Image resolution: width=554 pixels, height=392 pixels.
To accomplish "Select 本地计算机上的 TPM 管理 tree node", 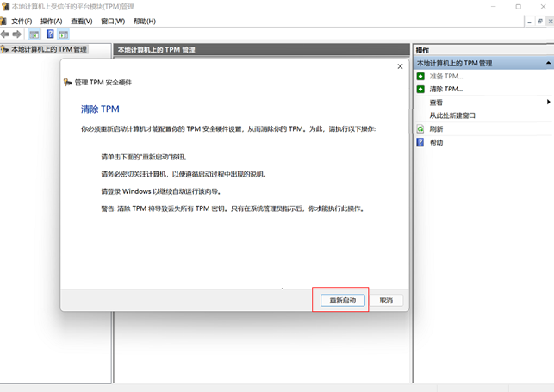I will pos(48,50).
